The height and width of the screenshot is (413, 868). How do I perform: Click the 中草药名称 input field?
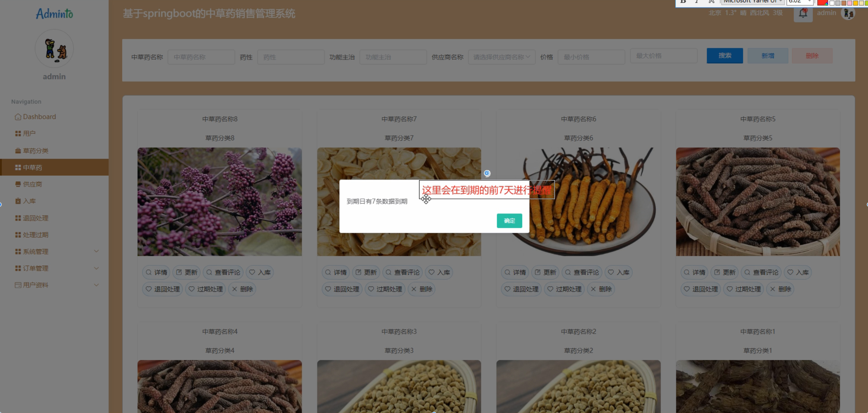pyautogui.click(x=201, y=57)
